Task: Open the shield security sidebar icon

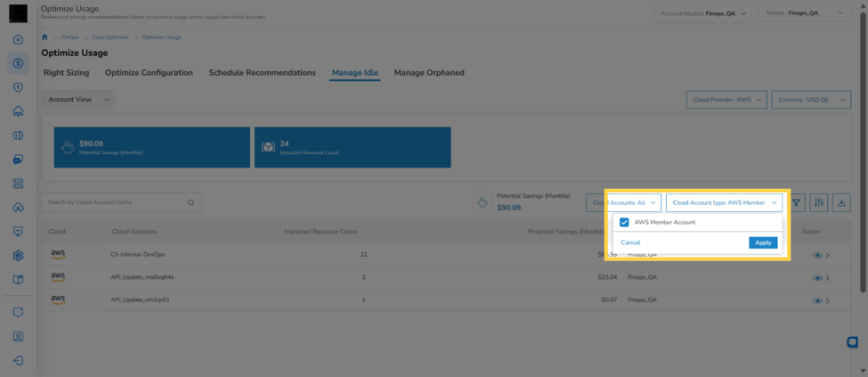Action: 19,87
